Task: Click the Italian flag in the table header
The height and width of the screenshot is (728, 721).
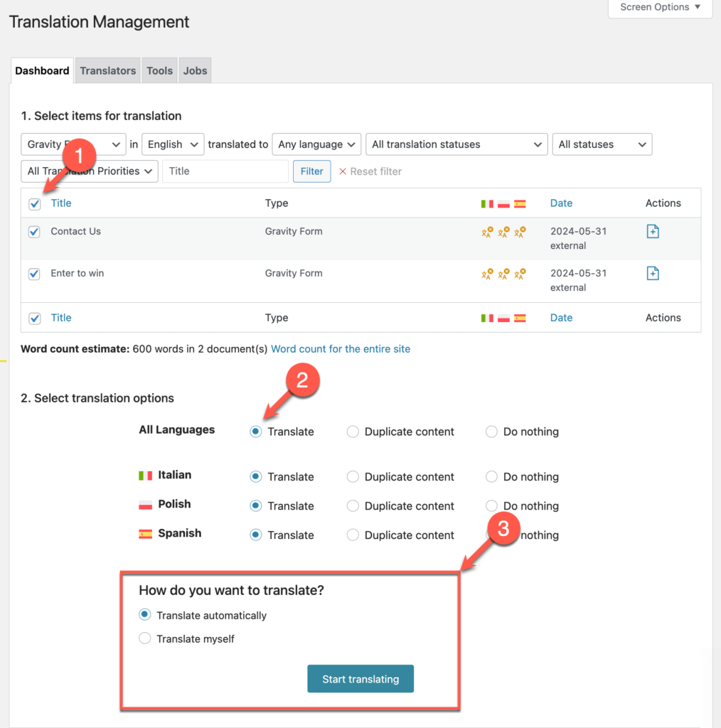Action: (487, 203)
